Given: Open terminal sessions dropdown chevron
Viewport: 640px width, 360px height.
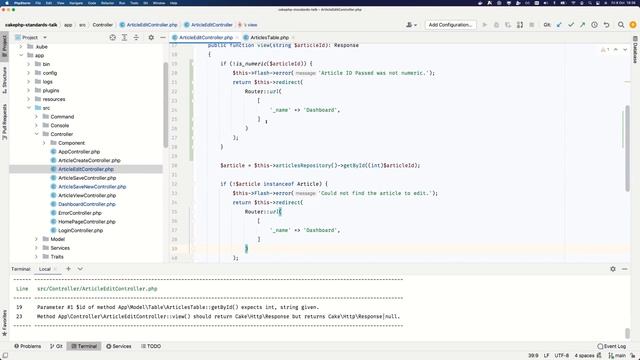Looking at the screenshot, I should coord(80,269).
